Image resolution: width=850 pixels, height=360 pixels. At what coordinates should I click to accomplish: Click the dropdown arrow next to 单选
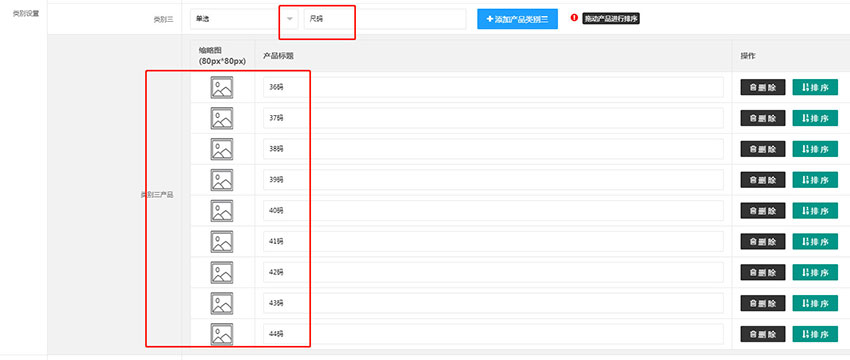click(290, 19)
